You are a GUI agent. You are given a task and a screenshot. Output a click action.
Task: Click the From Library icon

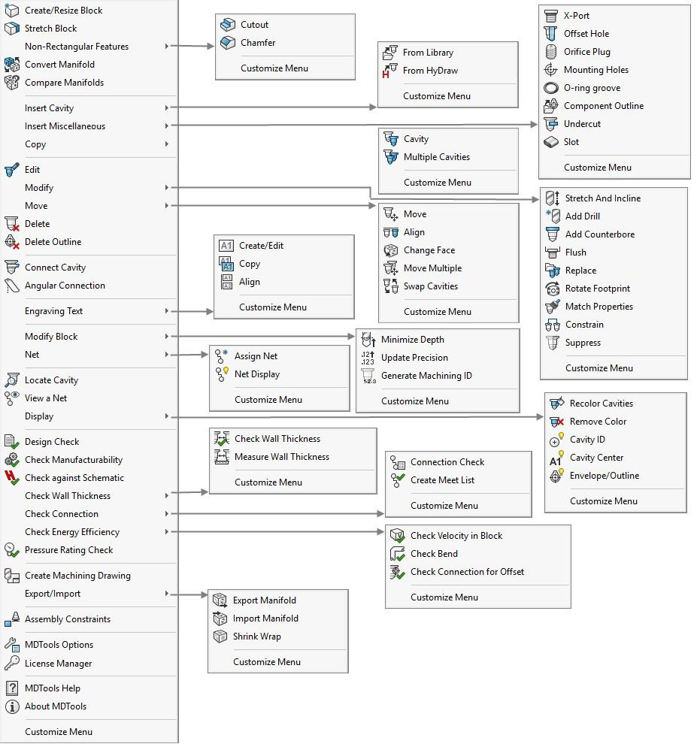click(390, 53)
